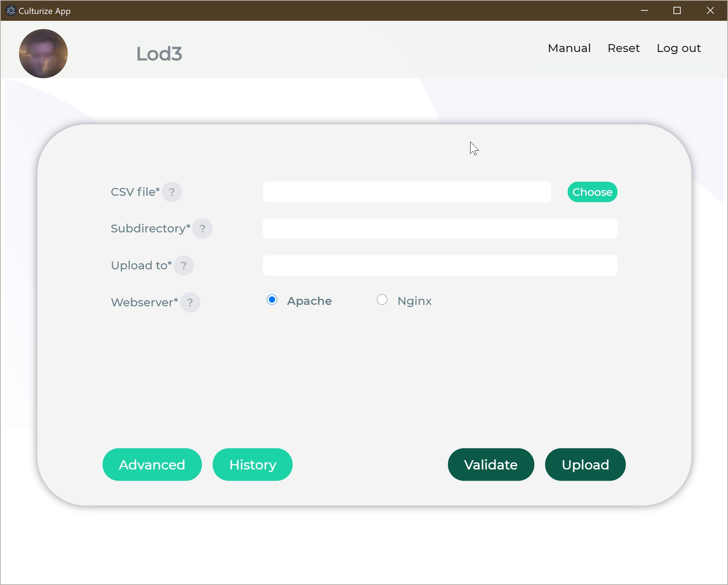Click the Upload button
This screenshot has height=585, width=728.
click(585, 465)
